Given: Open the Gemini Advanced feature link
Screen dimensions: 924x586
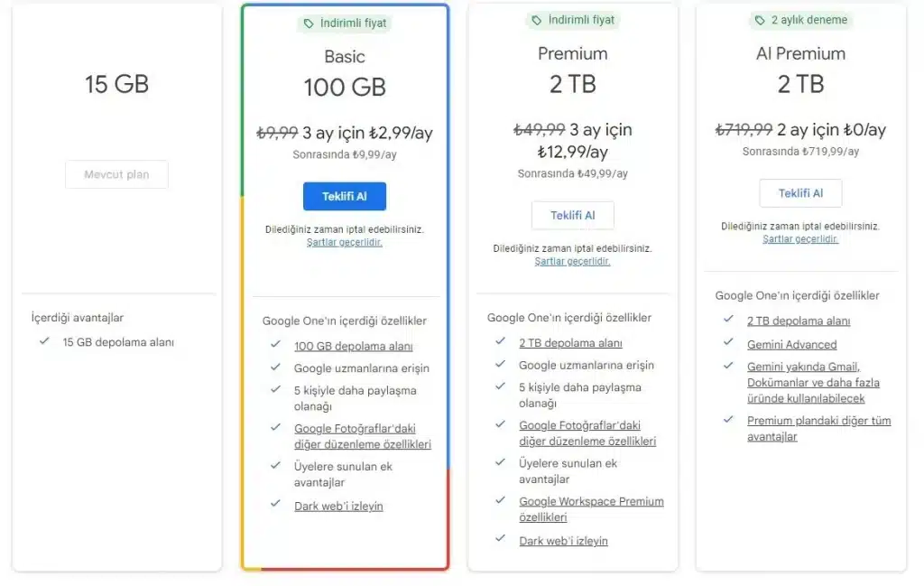Looking at the screenshot, I should (x=791, y=344).
